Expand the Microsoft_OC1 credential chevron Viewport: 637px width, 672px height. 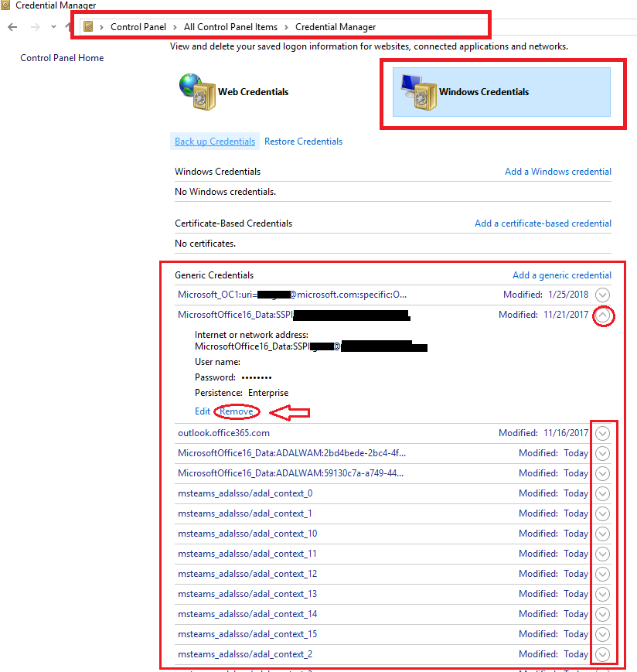click(602, 295)
